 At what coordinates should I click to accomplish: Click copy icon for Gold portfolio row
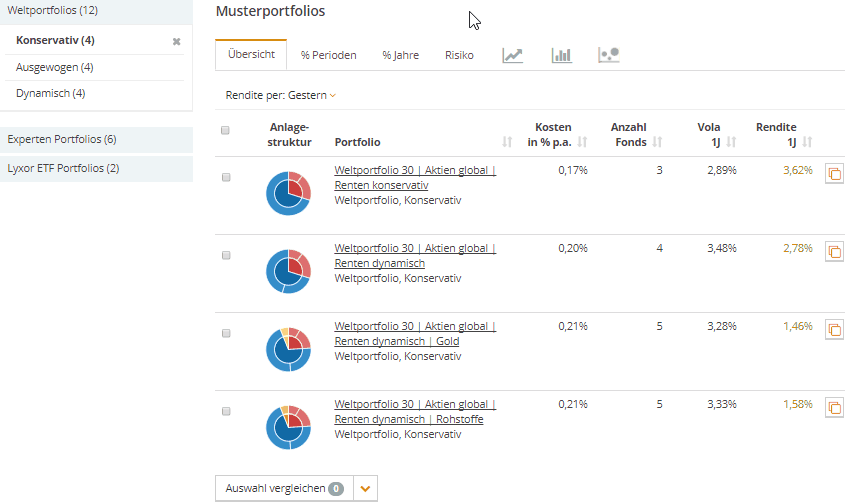click(x=834, y=329)
